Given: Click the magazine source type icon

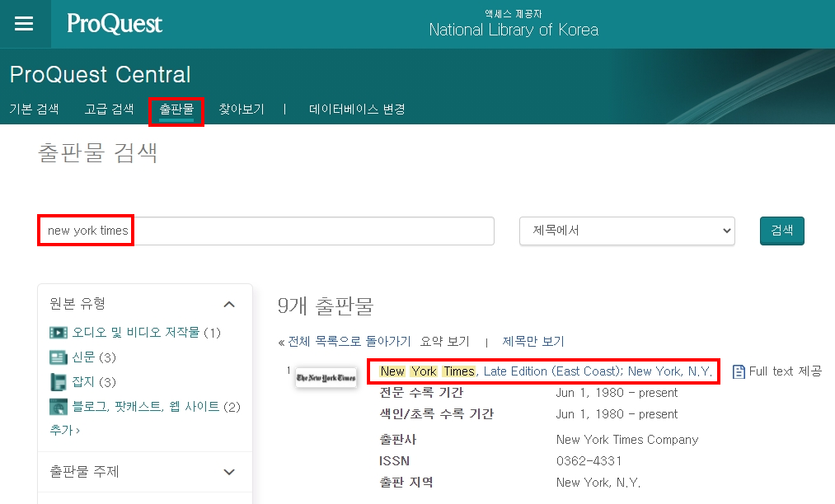Looking at the screenshot, I should tap(58, 382).
